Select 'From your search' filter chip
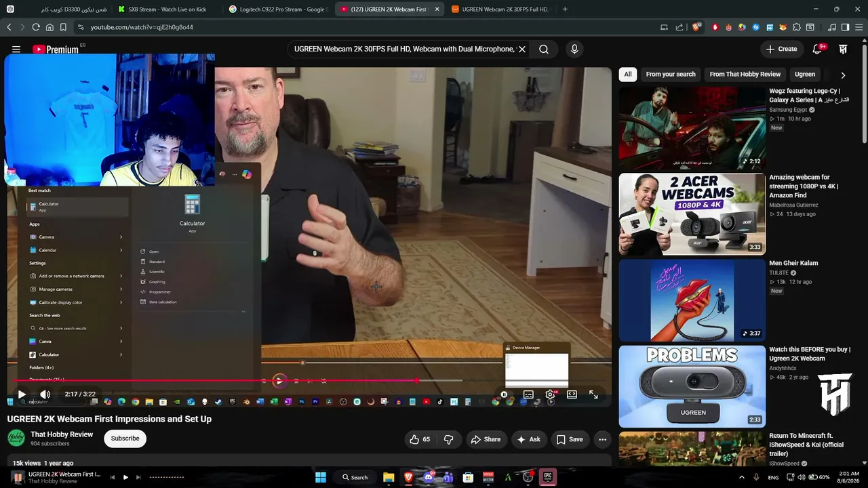Screen dimensions: 868x488 pos(671,75)
